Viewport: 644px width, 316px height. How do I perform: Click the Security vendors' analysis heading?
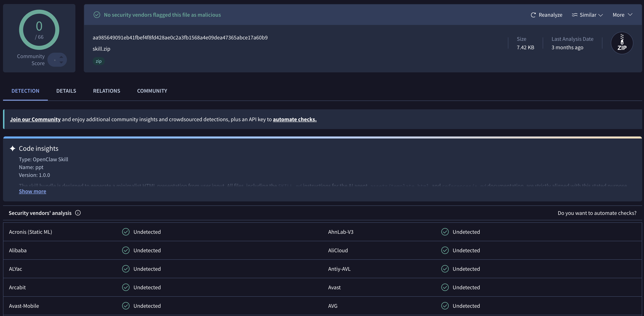(x=40, y=213)
